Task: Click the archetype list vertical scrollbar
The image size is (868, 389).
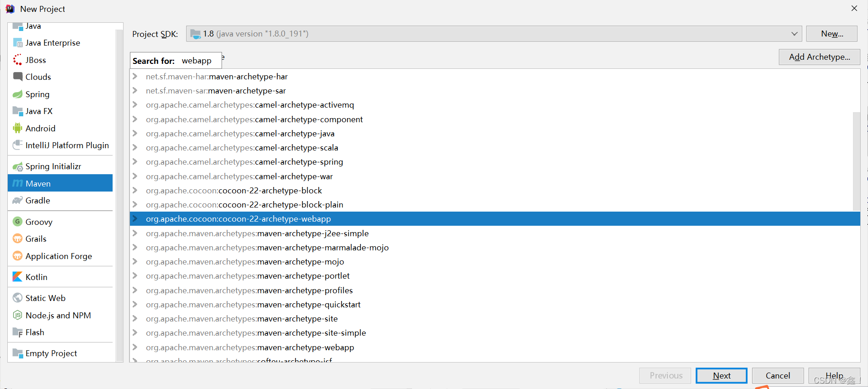Action: pos(856,161)
